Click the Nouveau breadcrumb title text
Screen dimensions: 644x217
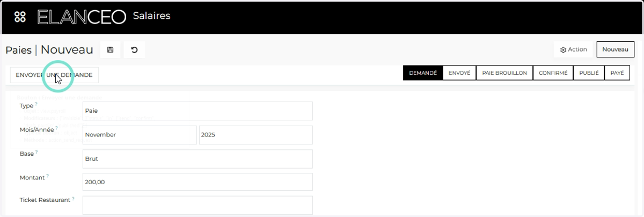click(67, 50)
